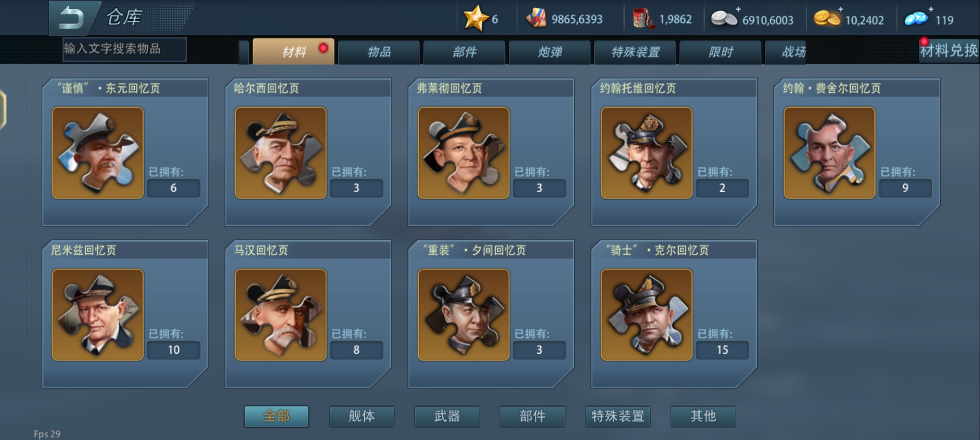Select the 马汉回忆页 puzzle piece
The height and width of the screenshot is (440, 980).
(280, 315)
